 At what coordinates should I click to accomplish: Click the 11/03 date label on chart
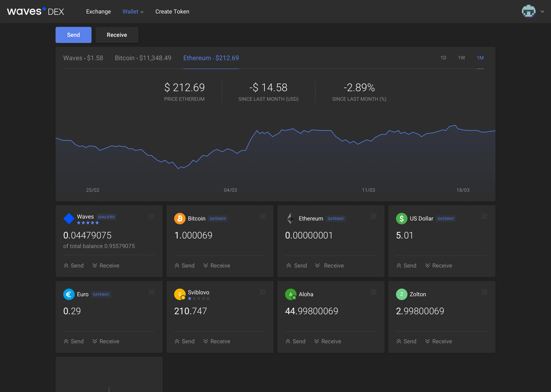[x=369, y=190]
